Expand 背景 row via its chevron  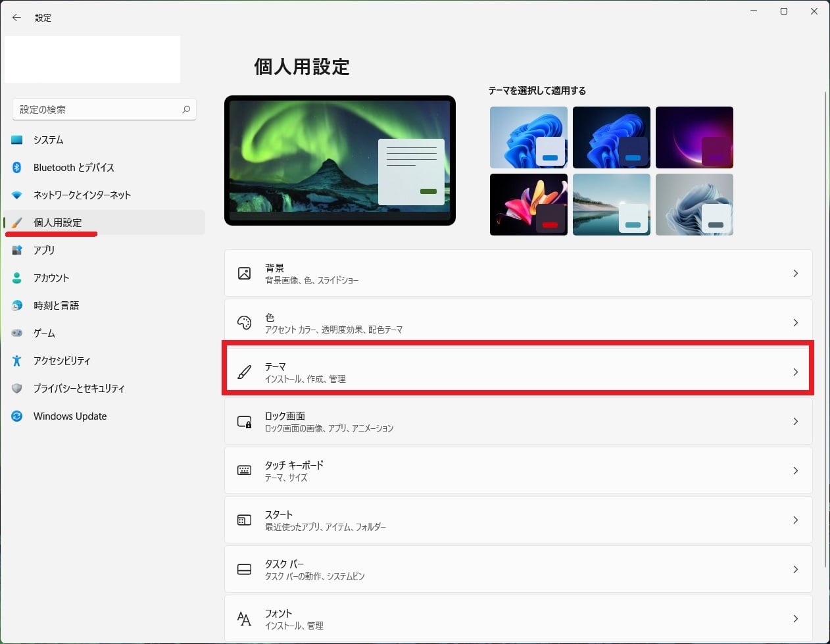[x=795, y=273]
